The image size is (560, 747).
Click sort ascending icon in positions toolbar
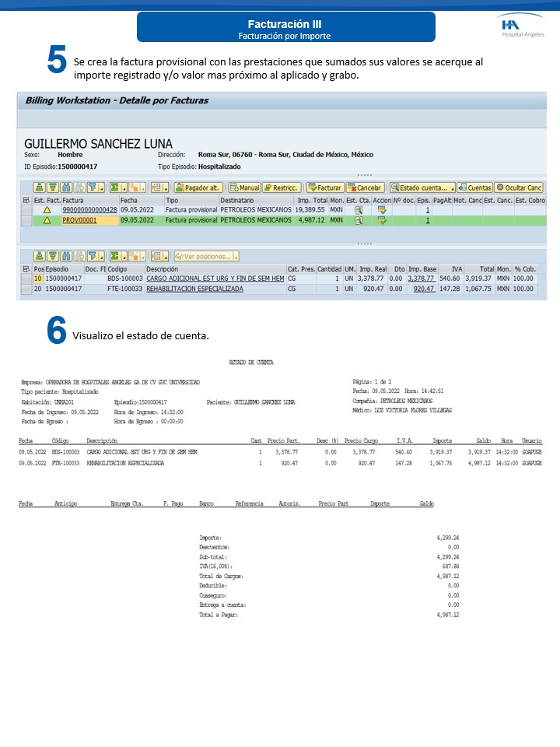(40, 256)
